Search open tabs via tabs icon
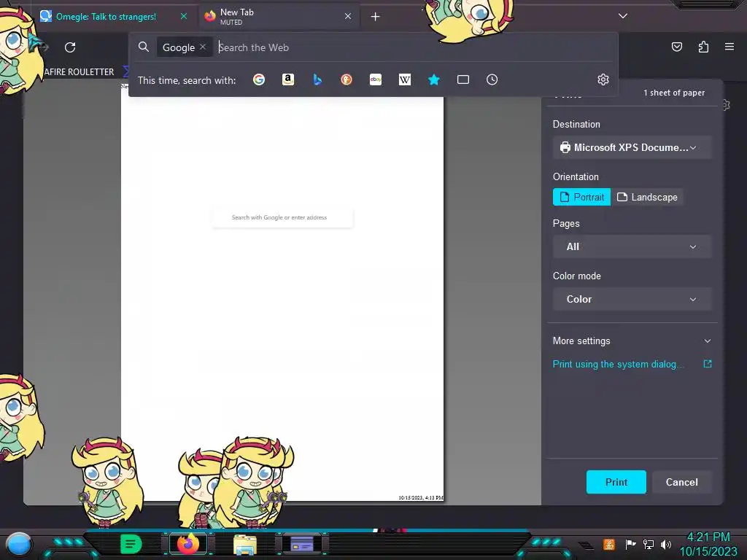Screen dimensions: 747x560 click(463, 79)
